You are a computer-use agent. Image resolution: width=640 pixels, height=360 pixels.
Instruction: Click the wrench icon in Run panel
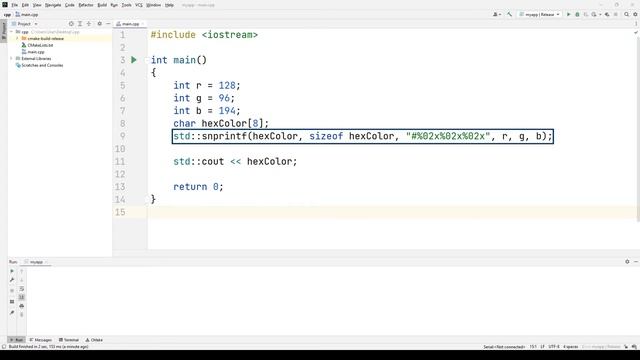(12, 280)
